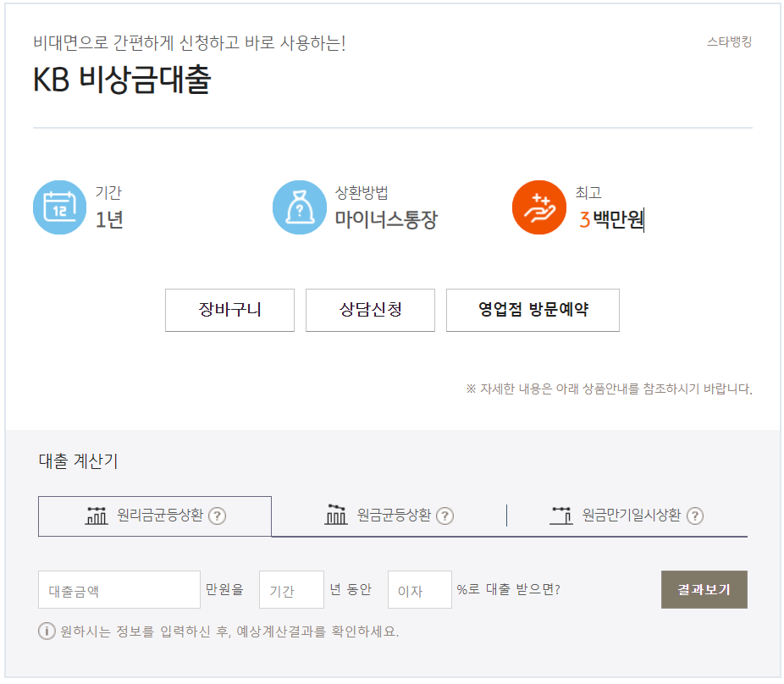Click the KB 비상금대출 title

[x=122, y=80]
